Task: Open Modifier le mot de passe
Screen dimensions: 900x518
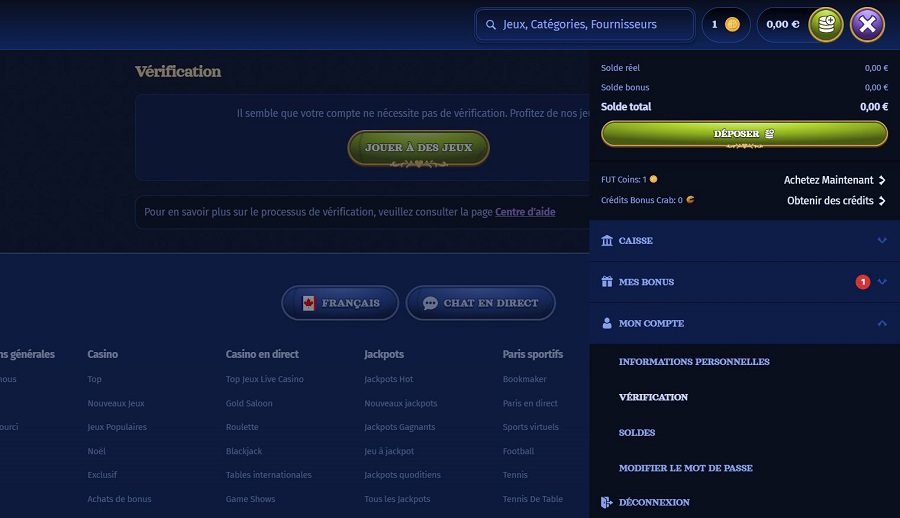Action: 685,469
